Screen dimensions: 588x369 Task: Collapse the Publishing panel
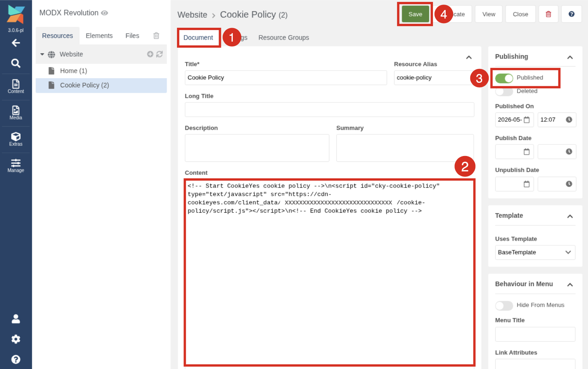pyautogui.click(x=570, y=57)
